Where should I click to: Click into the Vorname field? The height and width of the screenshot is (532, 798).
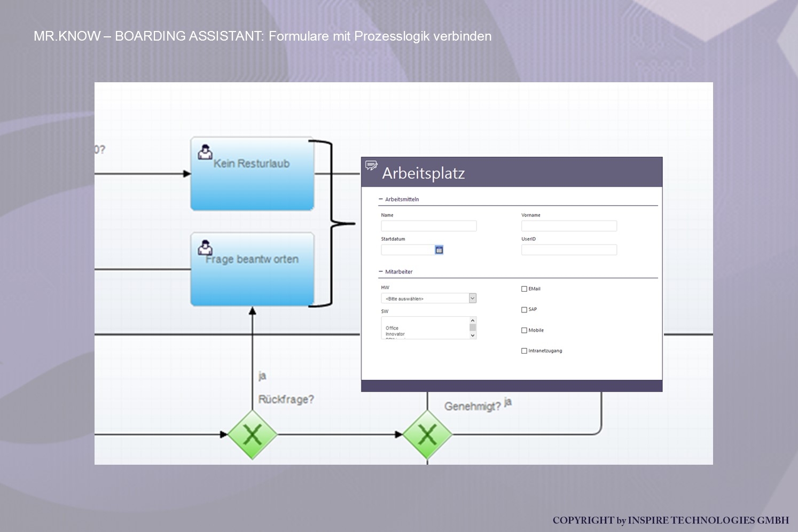point(569,226)
